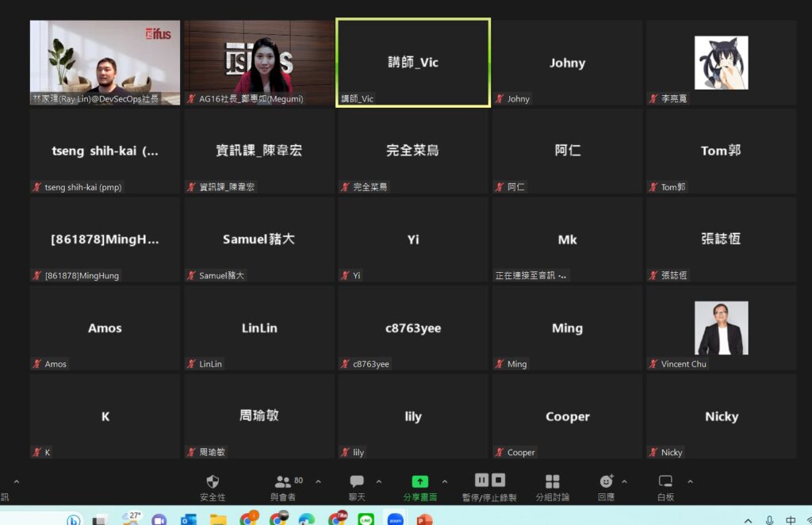Stop the recording with the square button
812x525 pixels.
498,480
